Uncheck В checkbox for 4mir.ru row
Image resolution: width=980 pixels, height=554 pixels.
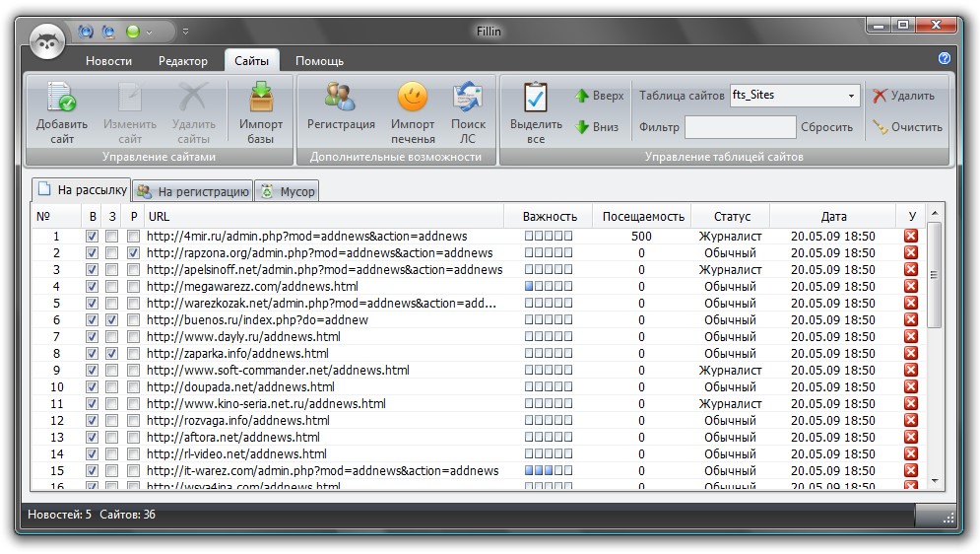click(92, 237)
